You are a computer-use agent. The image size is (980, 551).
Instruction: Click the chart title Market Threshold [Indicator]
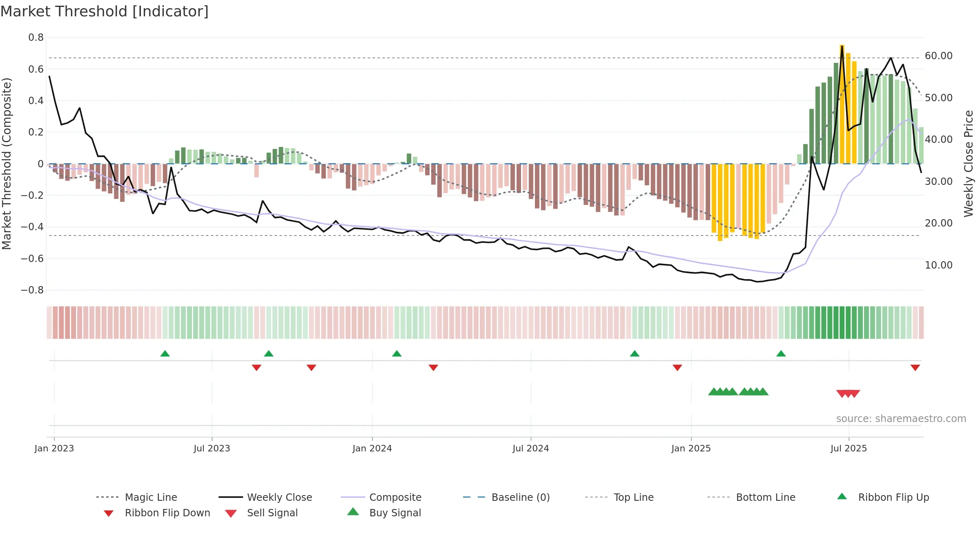(105, 11)
